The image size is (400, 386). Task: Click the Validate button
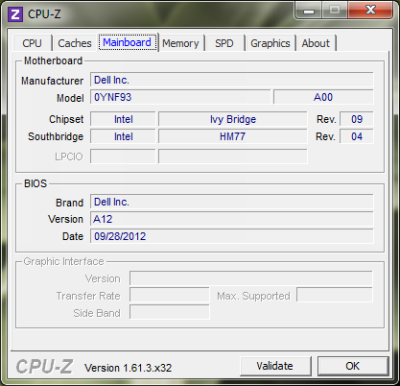(x=275, y=366)
